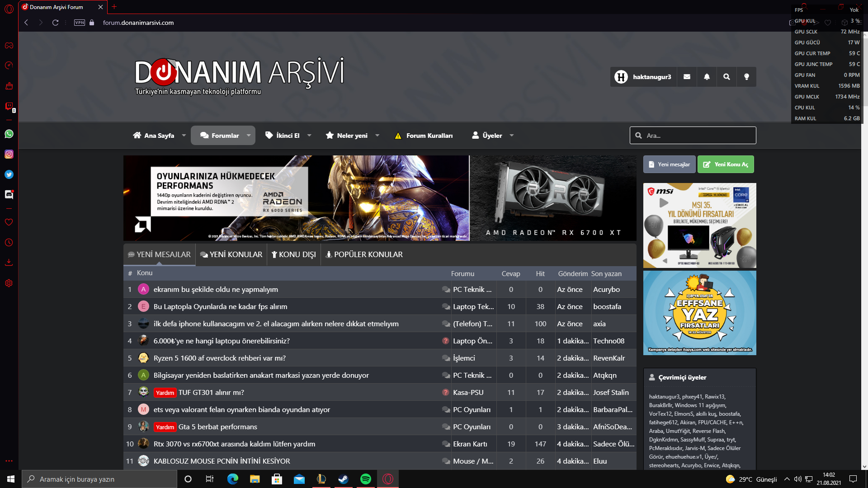Expand the Ana Sayfa dropdown arrow
The image size is (868, 488).
coord(184,136)
